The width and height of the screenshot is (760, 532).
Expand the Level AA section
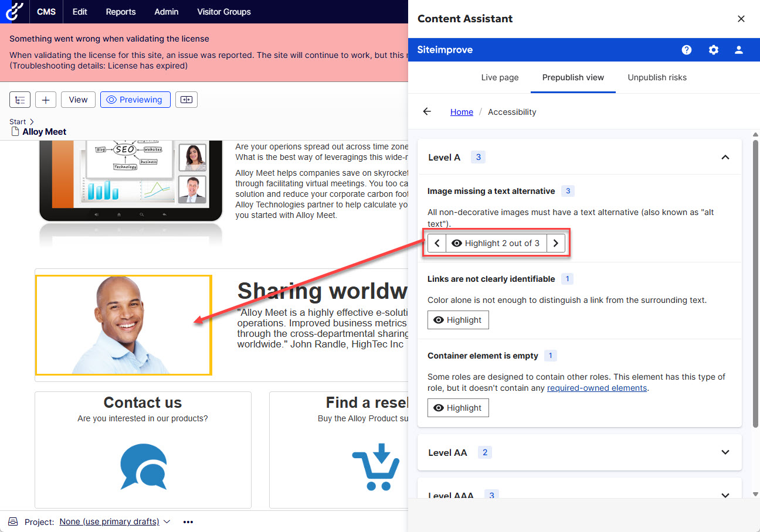[725, 452]
